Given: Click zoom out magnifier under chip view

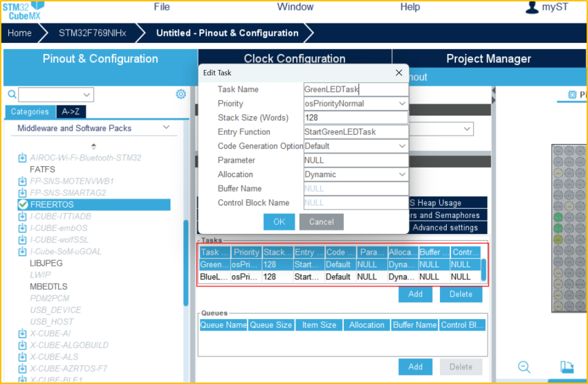Looking at the screenshot, I should (x=524, y=367).
